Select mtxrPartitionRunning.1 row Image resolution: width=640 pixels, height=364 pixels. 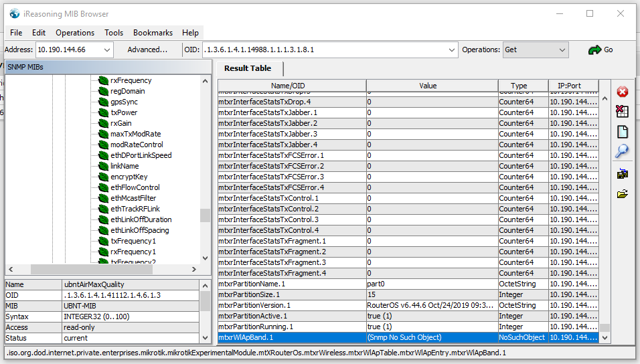click(x=408, y=327)
